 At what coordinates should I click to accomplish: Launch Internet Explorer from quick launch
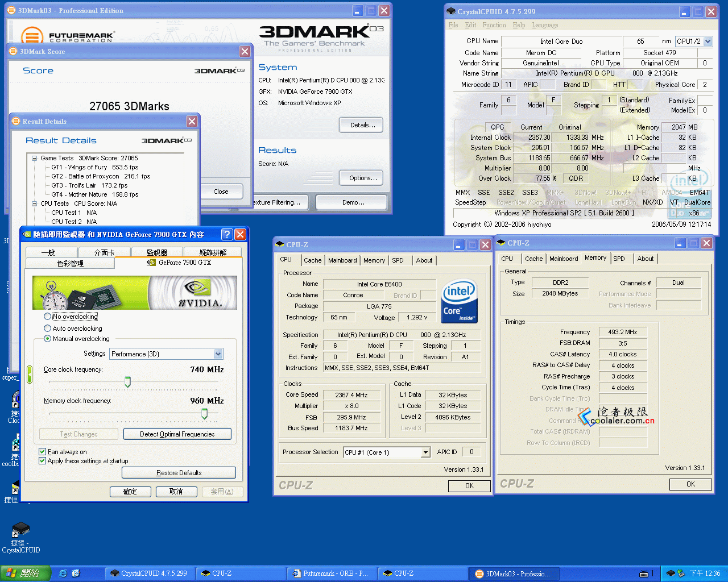click(63, 573)
